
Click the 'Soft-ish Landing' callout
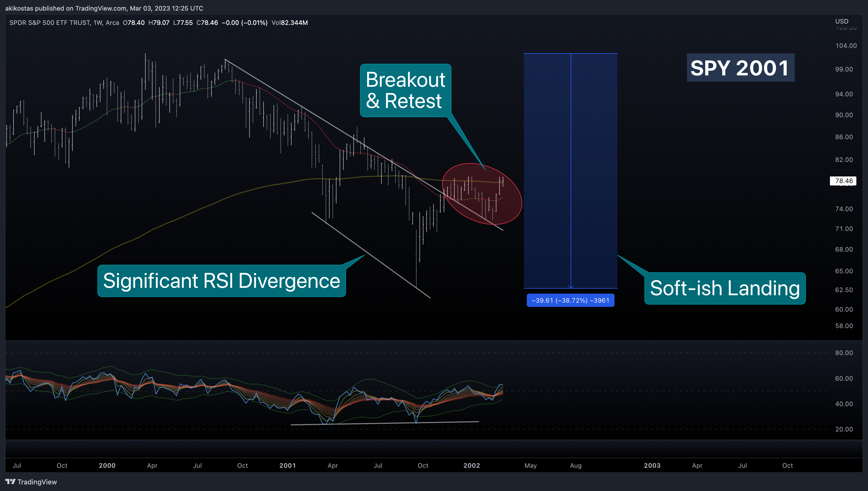coord(725,288)
